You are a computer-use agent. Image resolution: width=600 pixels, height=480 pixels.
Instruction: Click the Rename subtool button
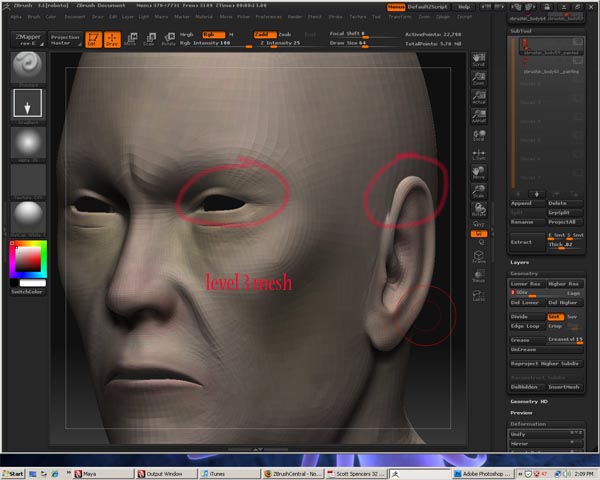point(527,222)
